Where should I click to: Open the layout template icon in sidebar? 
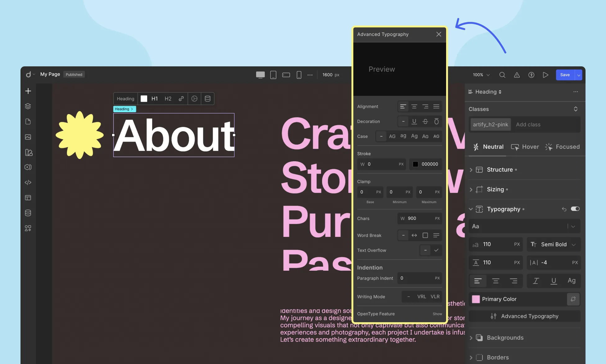(x=28, y=198)
